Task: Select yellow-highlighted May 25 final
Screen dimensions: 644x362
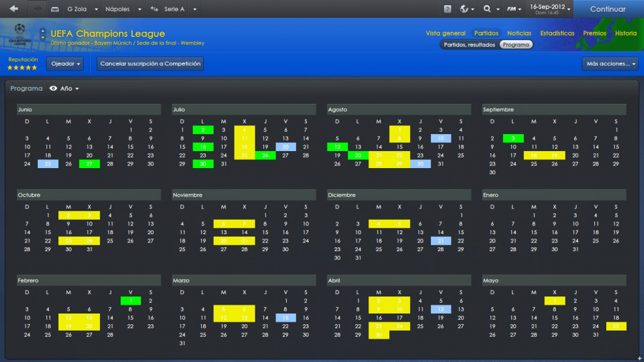Action: pyautogui.click(x=616, y=326)
